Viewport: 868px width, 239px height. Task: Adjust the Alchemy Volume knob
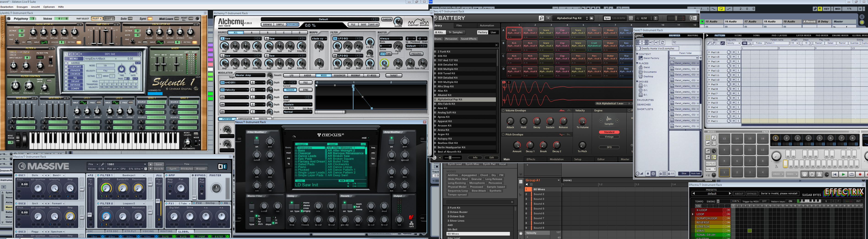(x=398, y=22)
